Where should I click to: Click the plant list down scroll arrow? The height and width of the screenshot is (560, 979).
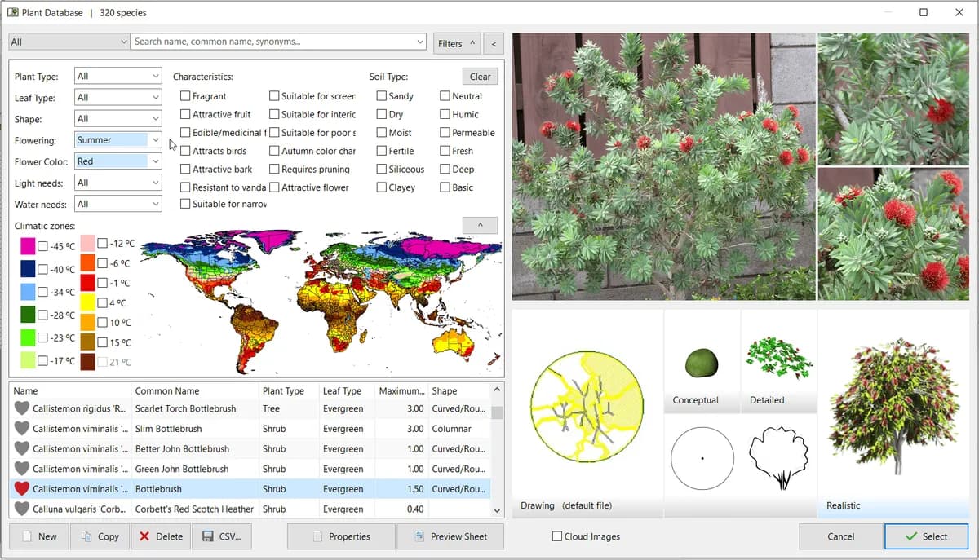coord(498,510)
